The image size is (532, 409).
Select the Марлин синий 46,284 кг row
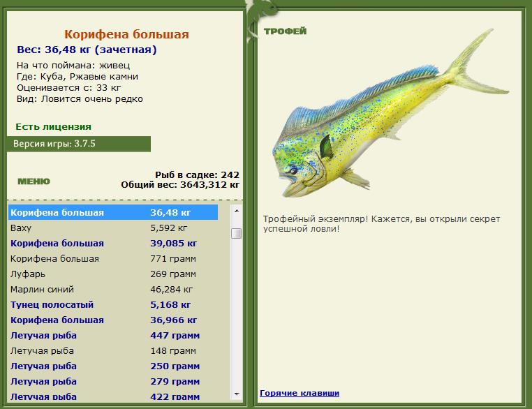click(x=113, y=289)
